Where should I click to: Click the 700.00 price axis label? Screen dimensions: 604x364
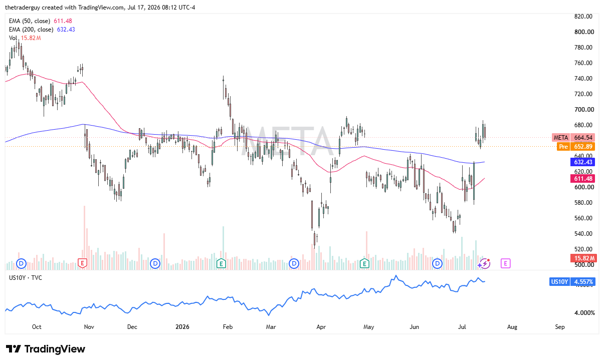584,110
